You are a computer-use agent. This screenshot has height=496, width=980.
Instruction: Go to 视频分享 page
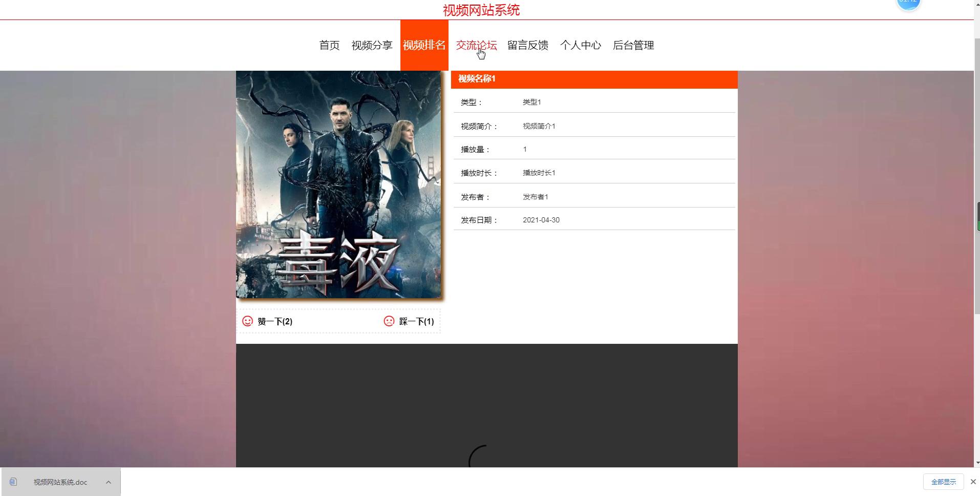point(372,45)
